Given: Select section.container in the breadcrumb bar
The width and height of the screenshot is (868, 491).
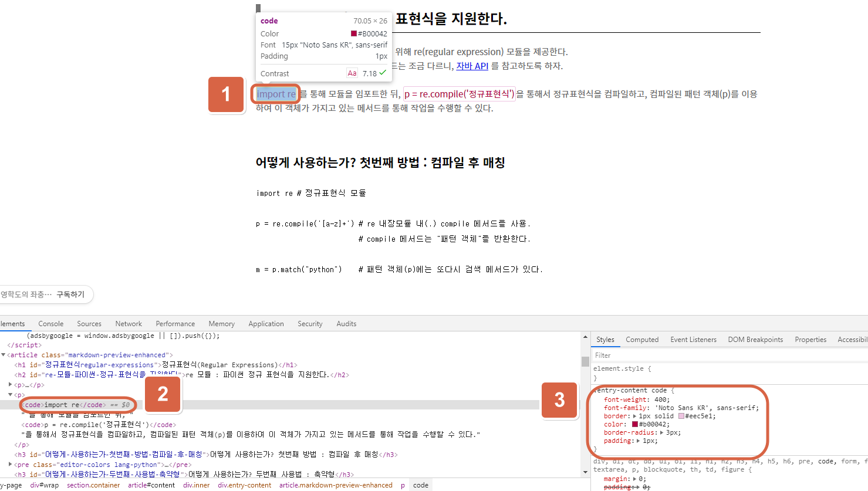Looking at the screenshot, I should [x=93, y=485].
